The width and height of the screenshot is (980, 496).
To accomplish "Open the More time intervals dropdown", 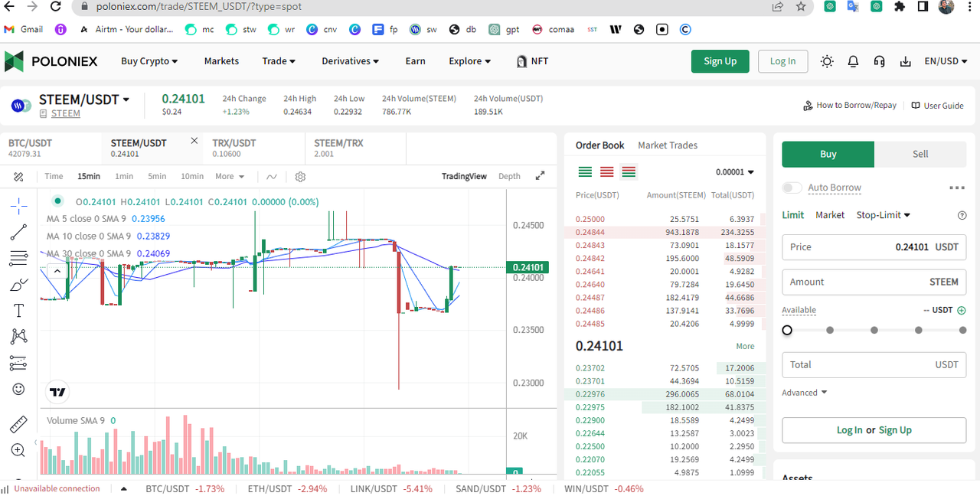I will click(230, 176).
